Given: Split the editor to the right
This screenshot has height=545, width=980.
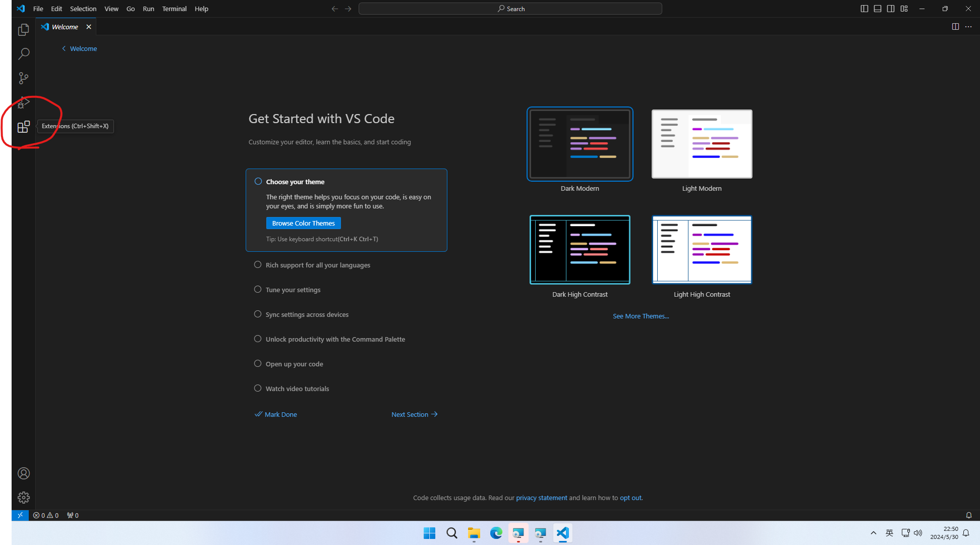Looking at the screenshot, I should point(955,27).
